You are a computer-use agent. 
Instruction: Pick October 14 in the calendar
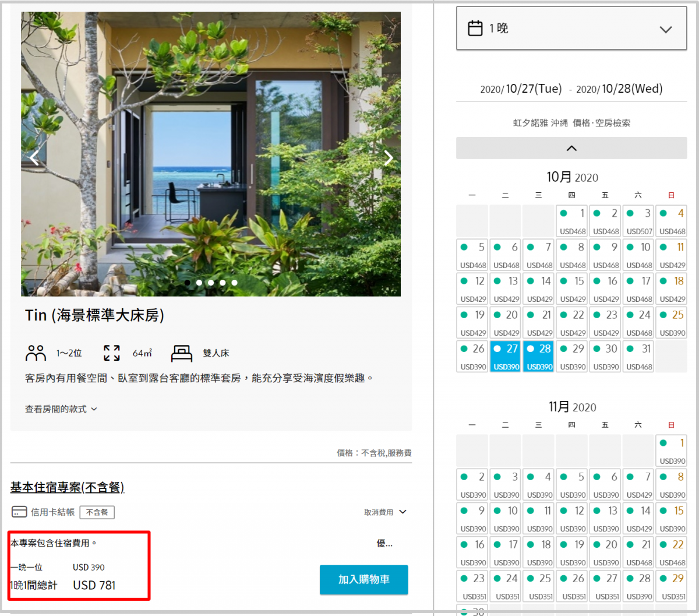538,288
